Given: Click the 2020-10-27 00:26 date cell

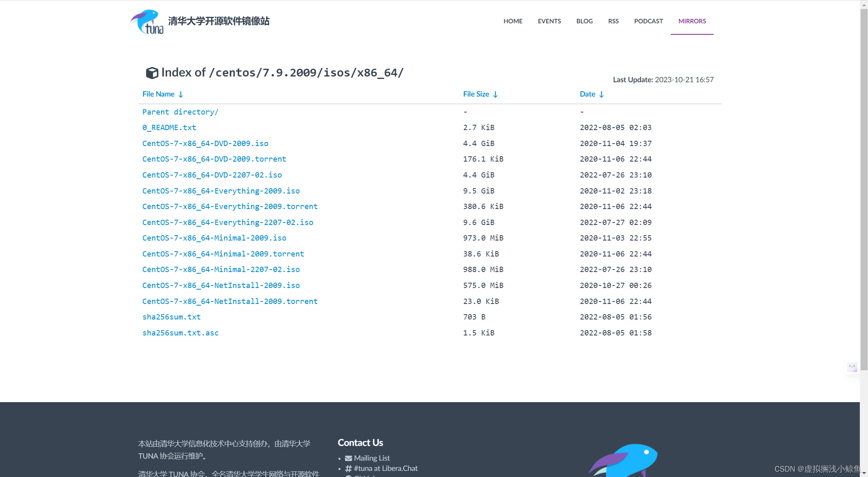Looking at the screenshot, I should click(615, 286).
